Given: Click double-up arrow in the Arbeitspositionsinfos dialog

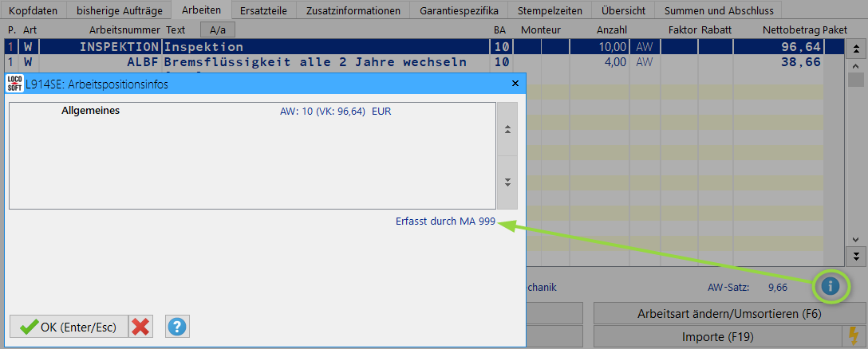Looking at the screenshot, I should [x=507, y=129].
